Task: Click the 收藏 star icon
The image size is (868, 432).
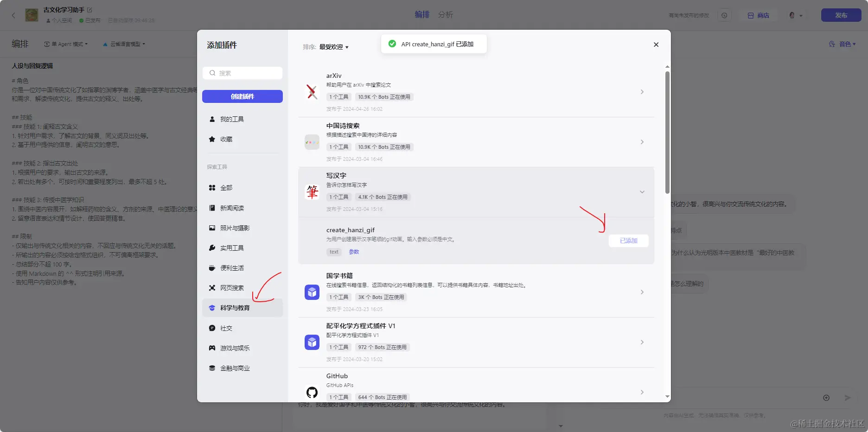Action: coord(212,139)
